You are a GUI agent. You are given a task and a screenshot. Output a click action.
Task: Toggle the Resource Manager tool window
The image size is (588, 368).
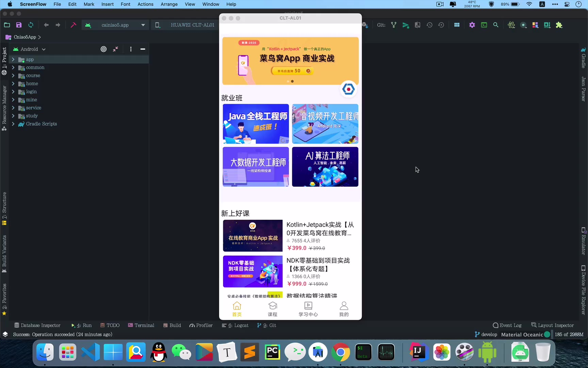[4, 108]
